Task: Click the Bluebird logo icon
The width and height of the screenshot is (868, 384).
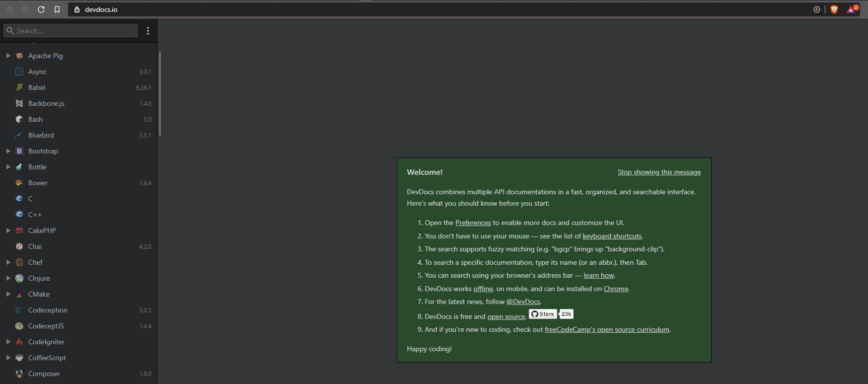Action: 19,135
